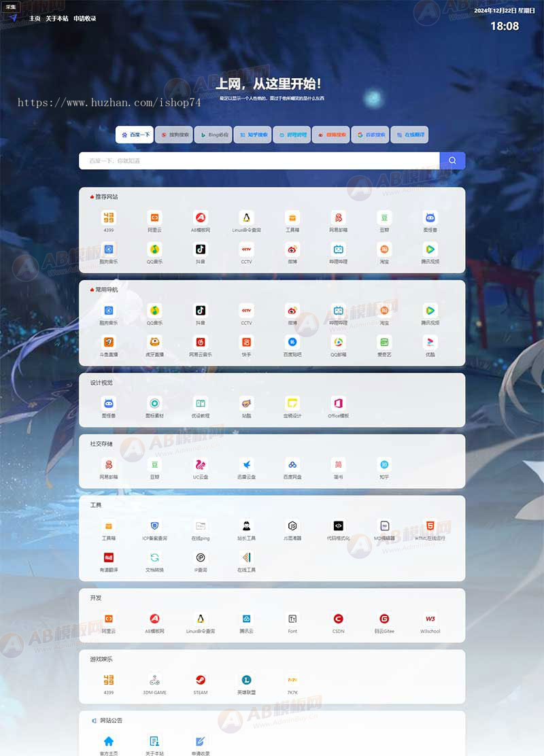Click the paper-plane site logo at top left
This screenshot has width=544, height=756.
pyautogui.click(x=14, y=18)
